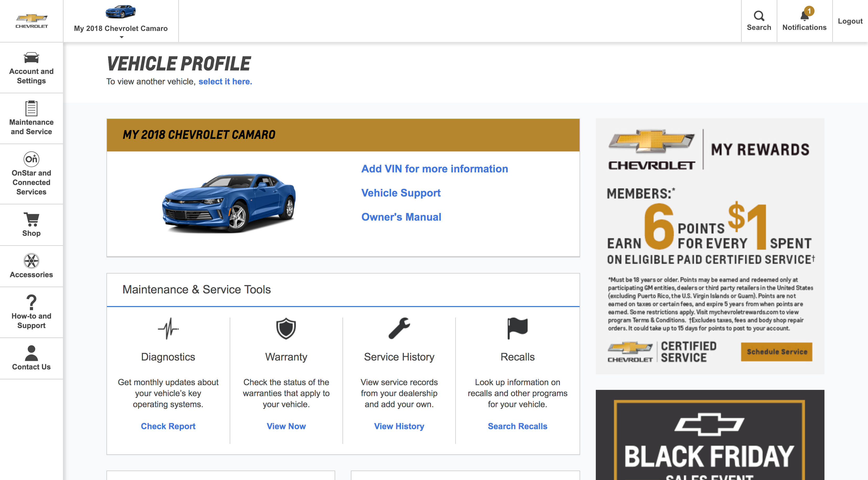868x480 pixels.
Task: Click the 'select it here' link
Action: coord(225,81)
